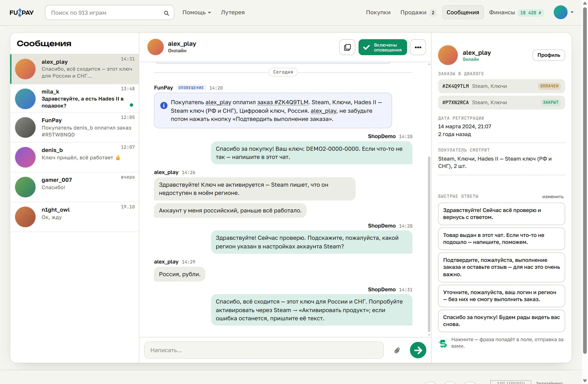588x384 pixels.
Task: Click the 'ОПОВЕЩЕНИЕ' label near FunPay
Action: [191, 88]
